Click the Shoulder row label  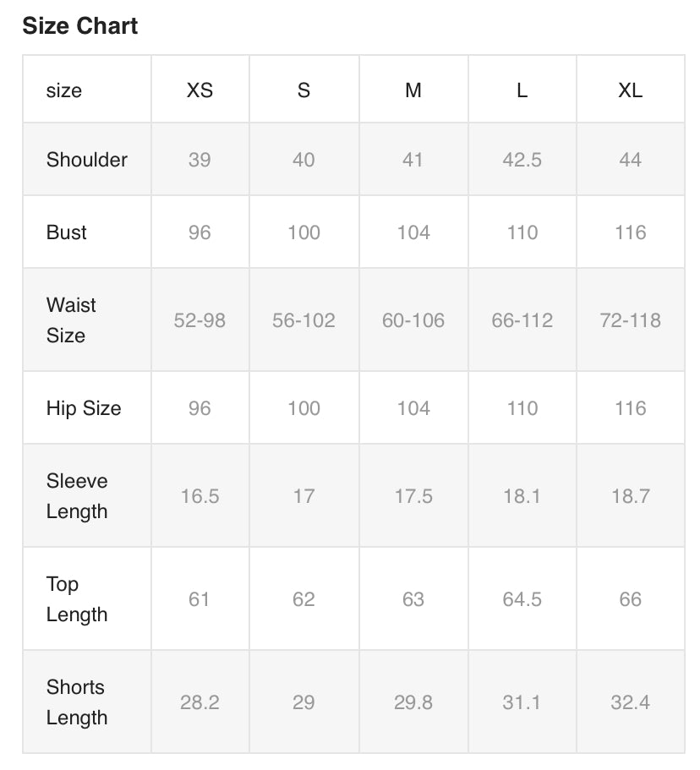point(87,160)
